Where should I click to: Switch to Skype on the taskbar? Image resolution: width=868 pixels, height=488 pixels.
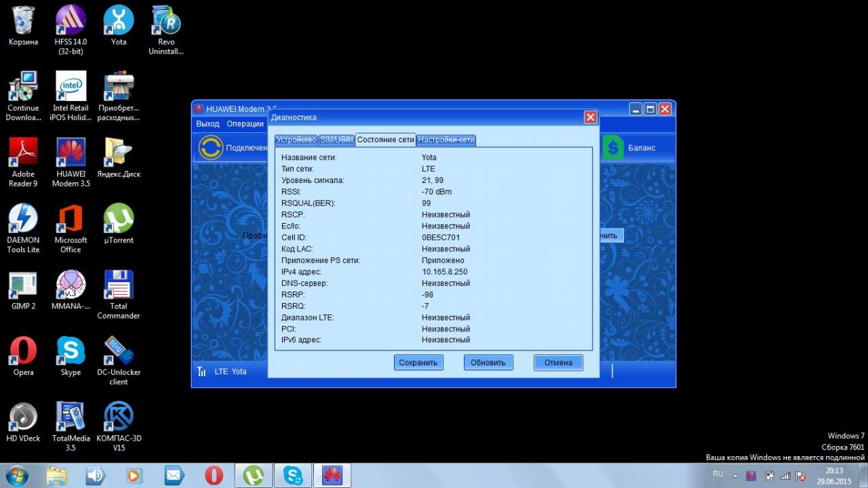click(x=293, y=476)
